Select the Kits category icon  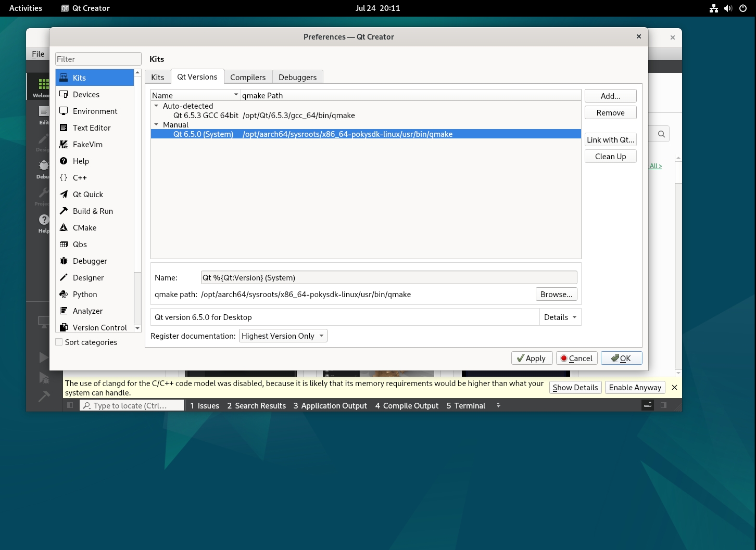click(x=64, y=78)
